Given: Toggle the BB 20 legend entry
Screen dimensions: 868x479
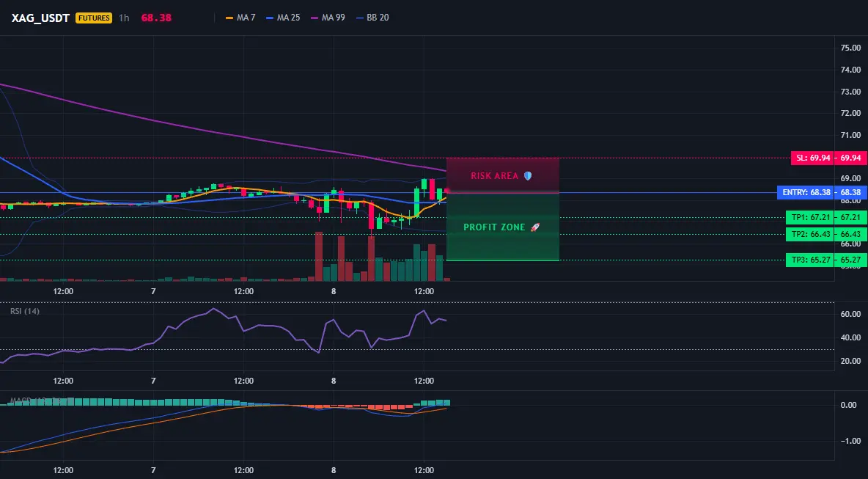Looking at the screenshot, I should (x=372, y=18).
